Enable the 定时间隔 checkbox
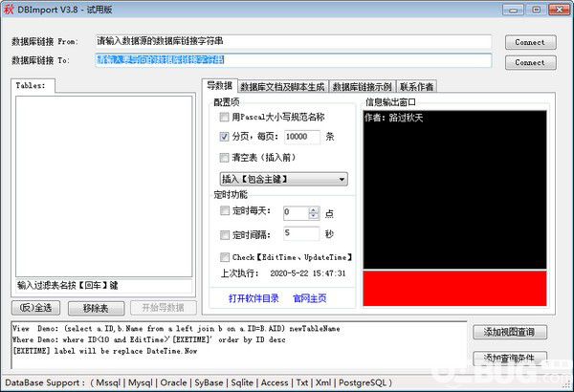Screen dimensions: 574x392 (225, 234)
